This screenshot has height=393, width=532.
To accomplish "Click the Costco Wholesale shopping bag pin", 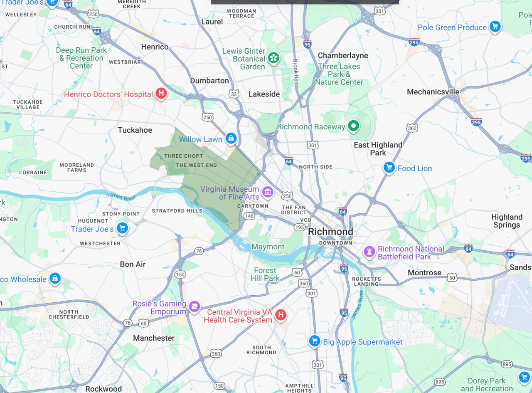I will [55, 278].
